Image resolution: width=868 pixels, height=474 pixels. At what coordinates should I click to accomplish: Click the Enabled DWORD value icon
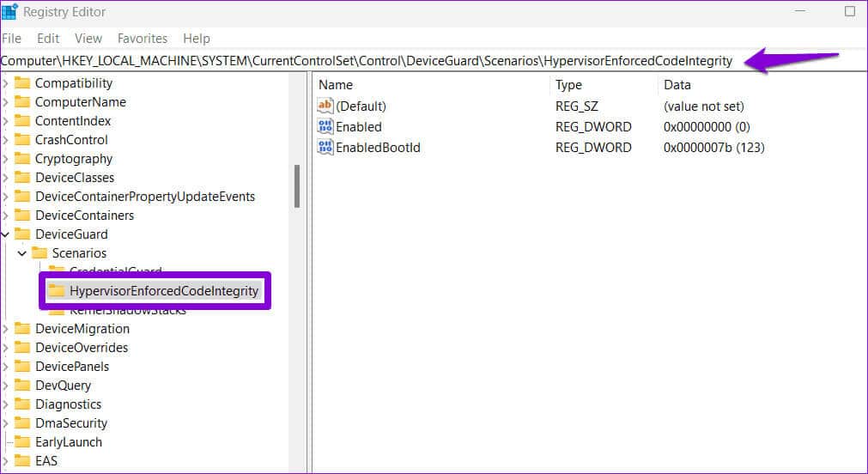[x=325, y=127]
